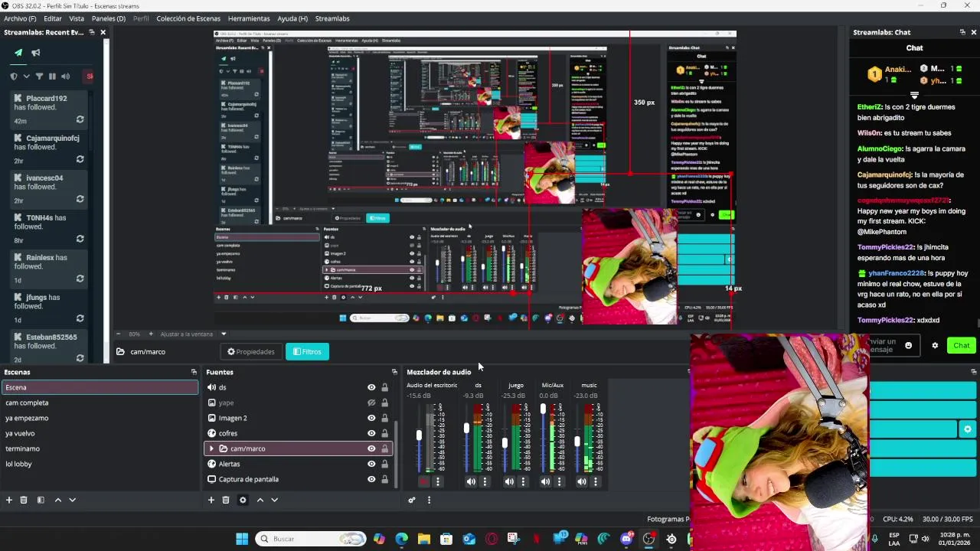Hide the Imagen 2 source

pos(371,418)
